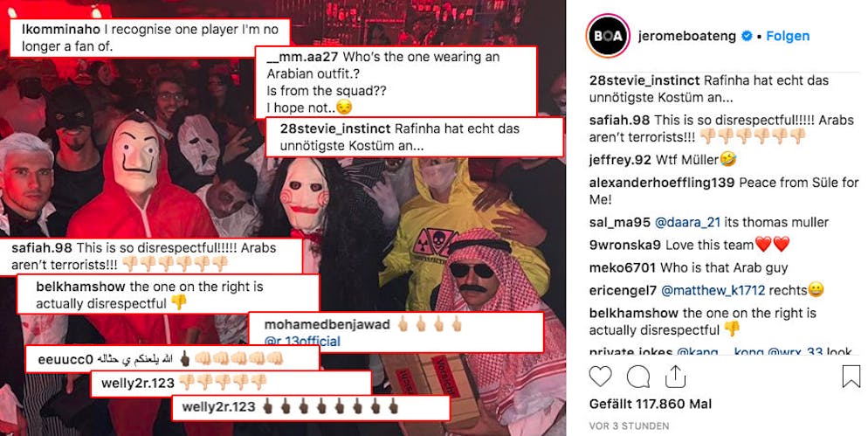
Task: Open the 28stevie_instinct commenter profile in the sidebar
Action: pyautogui.click(x=645, y=80)
